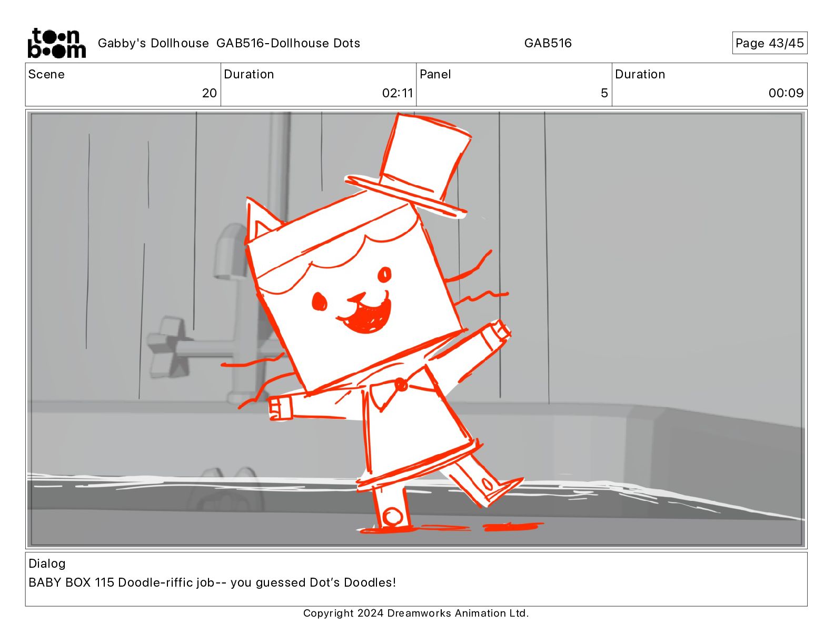The image size is (834, 644).
Task: Click 'Copyright 2024 Dreamworks Animation Ltd.'
Action: click(416, 613)
